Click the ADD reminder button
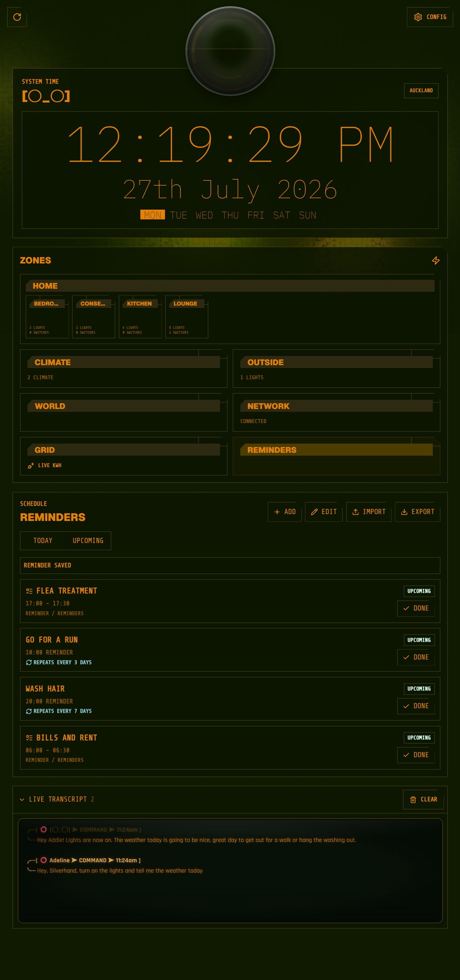Screen dimensions: 460x980 coord(284,512)
